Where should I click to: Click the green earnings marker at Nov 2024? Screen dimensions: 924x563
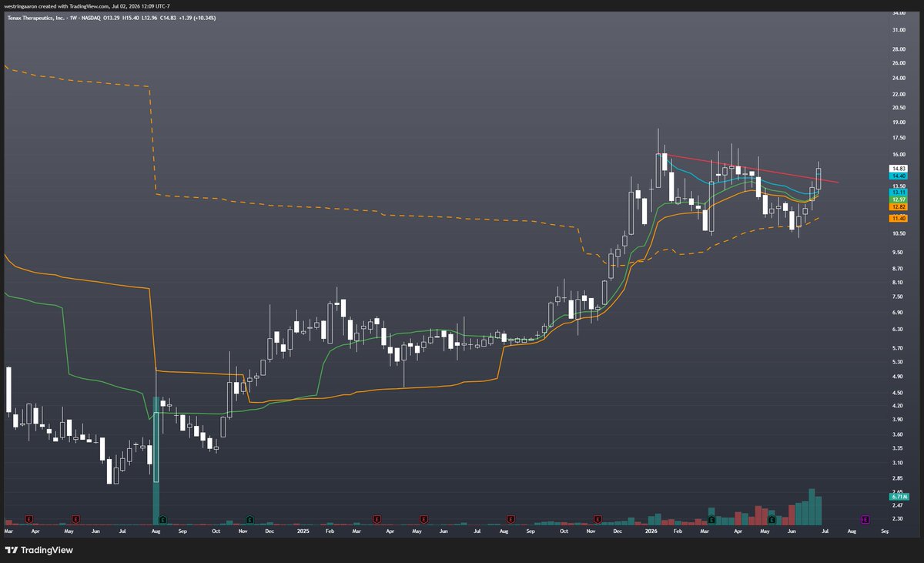pyautogui.click(x=249, y=520)
